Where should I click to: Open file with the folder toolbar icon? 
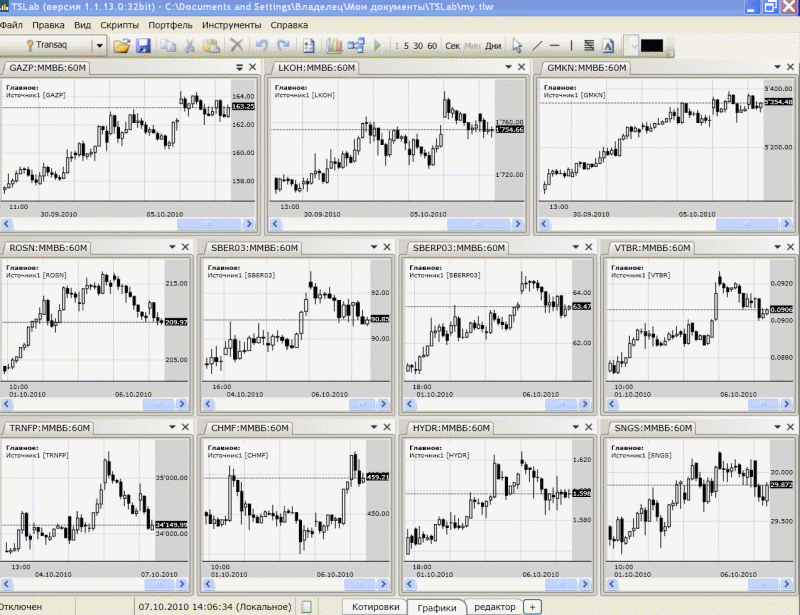[x=121, y=46]
